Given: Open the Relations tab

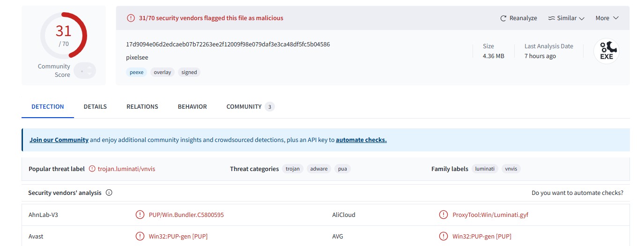Looking at the screenshot, I should click(x=142, y=106).
